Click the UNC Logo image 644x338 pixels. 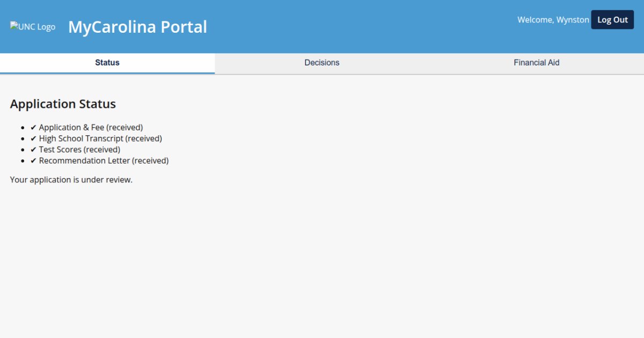click(33, 26)
